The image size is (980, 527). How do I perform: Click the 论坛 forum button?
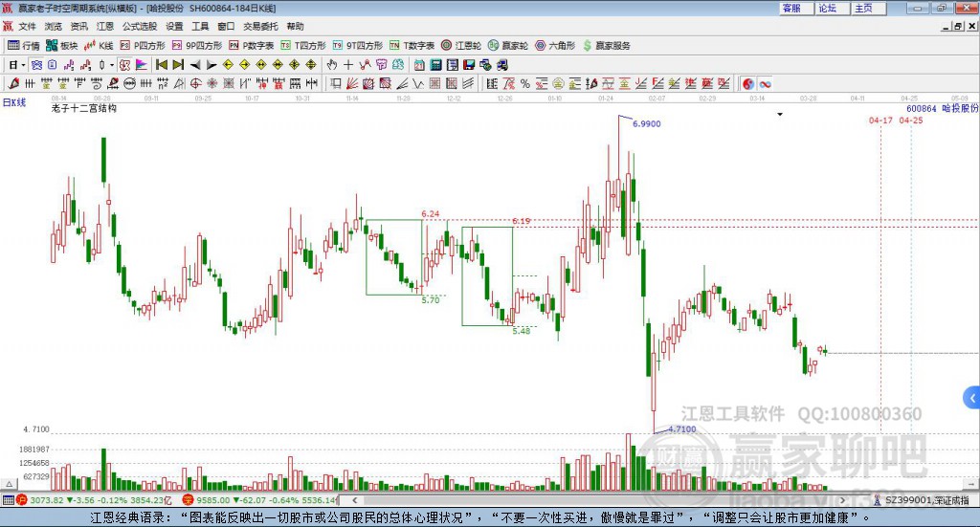[832, 8]
